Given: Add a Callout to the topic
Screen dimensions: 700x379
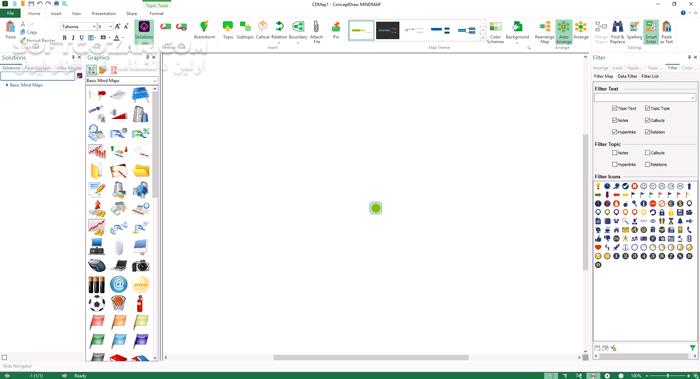Looking at the screenshot, I should [262, 30].
